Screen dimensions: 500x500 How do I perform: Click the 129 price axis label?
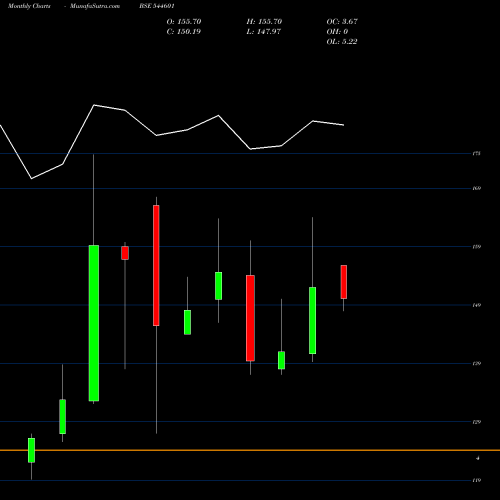[x=476, y=422]
